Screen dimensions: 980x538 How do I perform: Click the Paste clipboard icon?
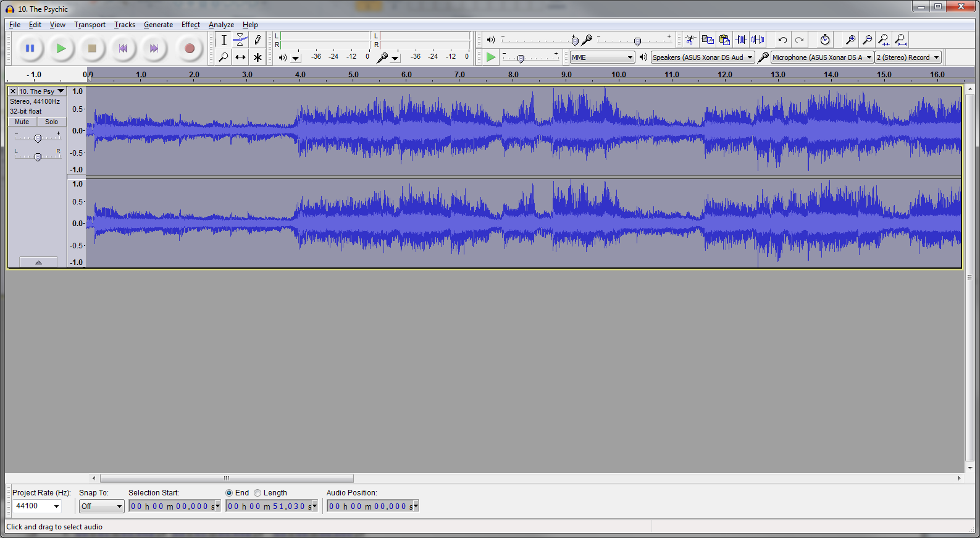click(724, 40)
